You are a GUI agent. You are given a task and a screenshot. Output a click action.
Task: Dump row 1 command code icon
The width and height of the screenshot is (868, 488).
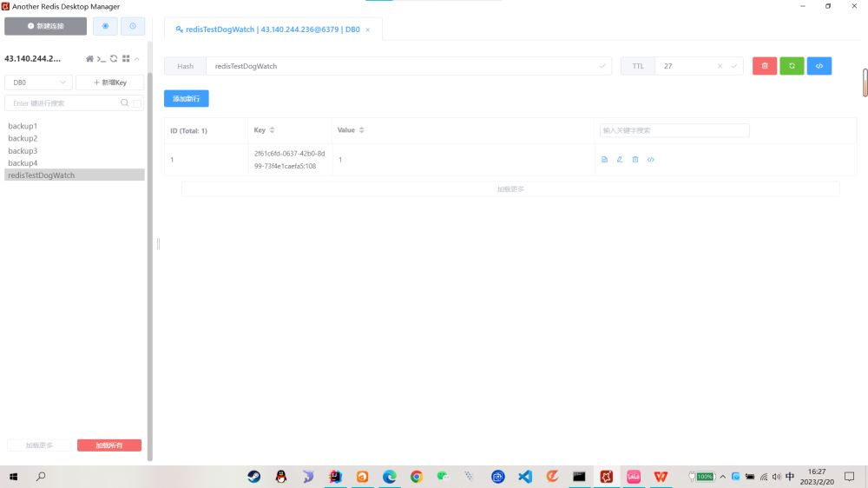650,160
